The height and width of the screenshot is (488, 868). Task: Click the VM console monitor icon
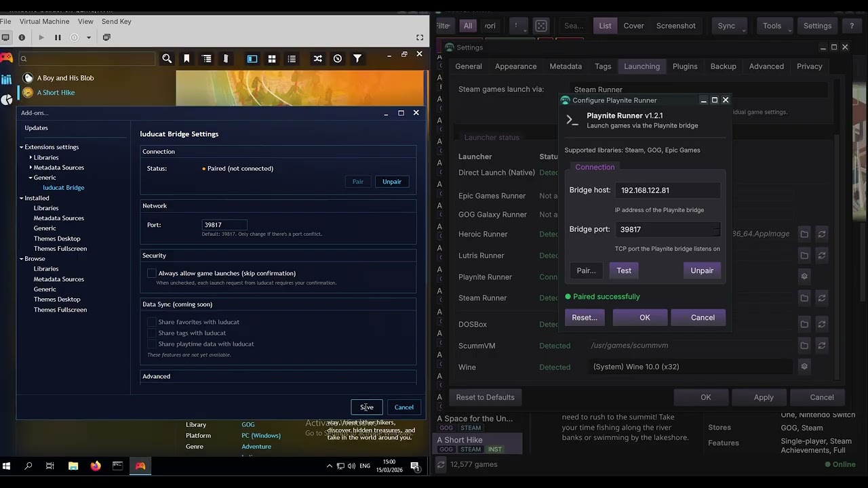click(5, 37)
